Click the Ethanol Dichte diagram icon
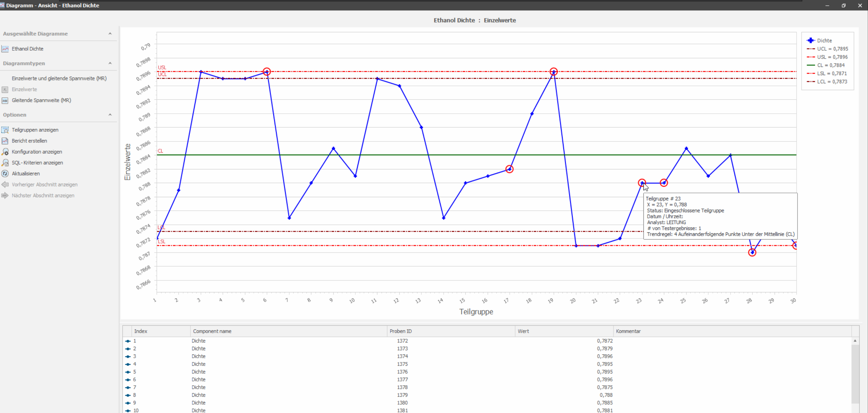 click(5, 49)
